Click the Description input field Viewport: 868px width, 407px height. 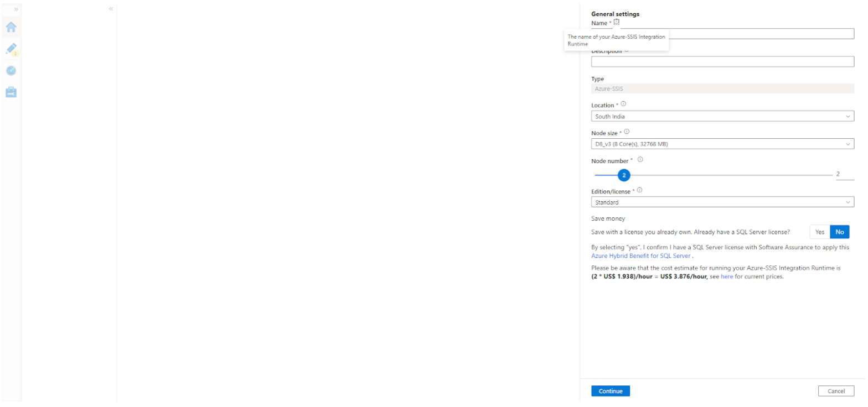pos(722,61)
